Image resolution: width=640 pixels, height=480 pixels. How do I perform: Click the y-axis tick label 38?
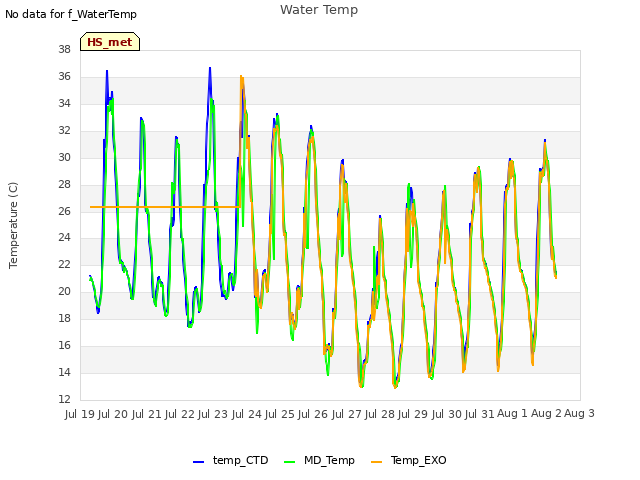(64, 49)
